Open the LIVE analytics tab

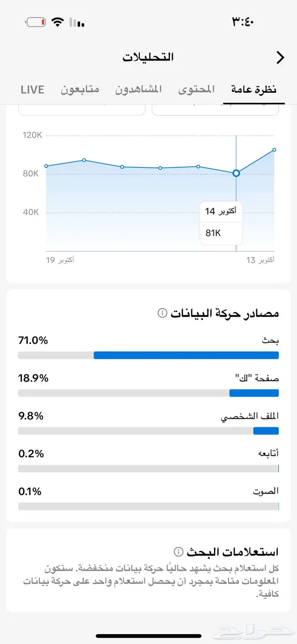tap(32, 90)
